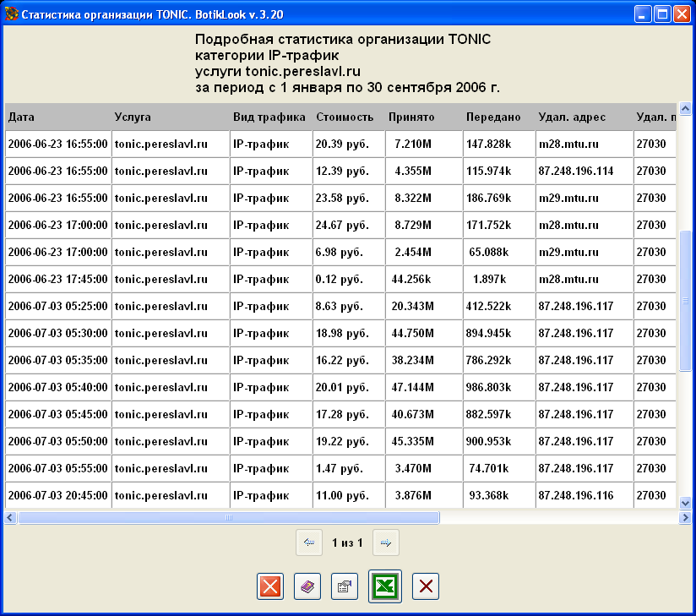Click the vertical scrollbar thumb
The height and width of the screenshot is (616, 696).
685,300
